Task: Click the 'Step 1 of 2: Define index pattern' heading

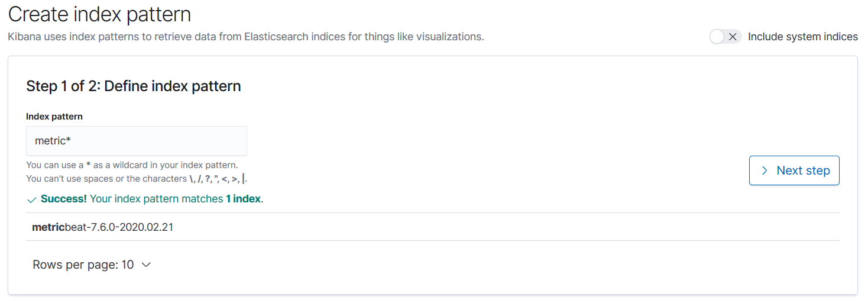Action: [x=134, y=86]
